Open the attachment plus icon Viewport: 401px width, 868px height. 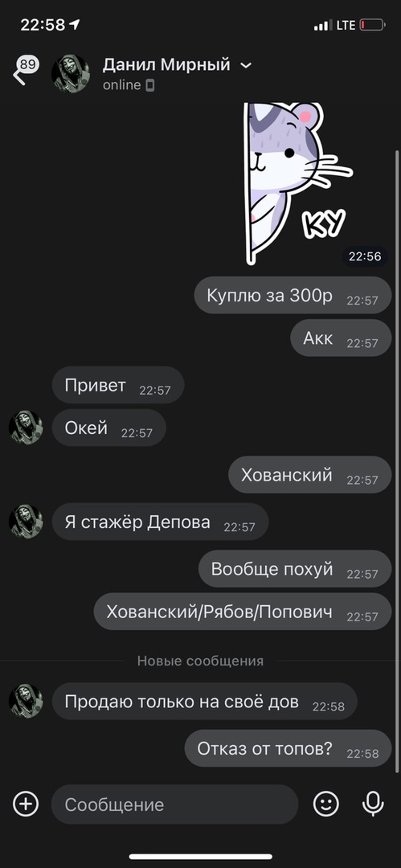[x=26, y=804]
